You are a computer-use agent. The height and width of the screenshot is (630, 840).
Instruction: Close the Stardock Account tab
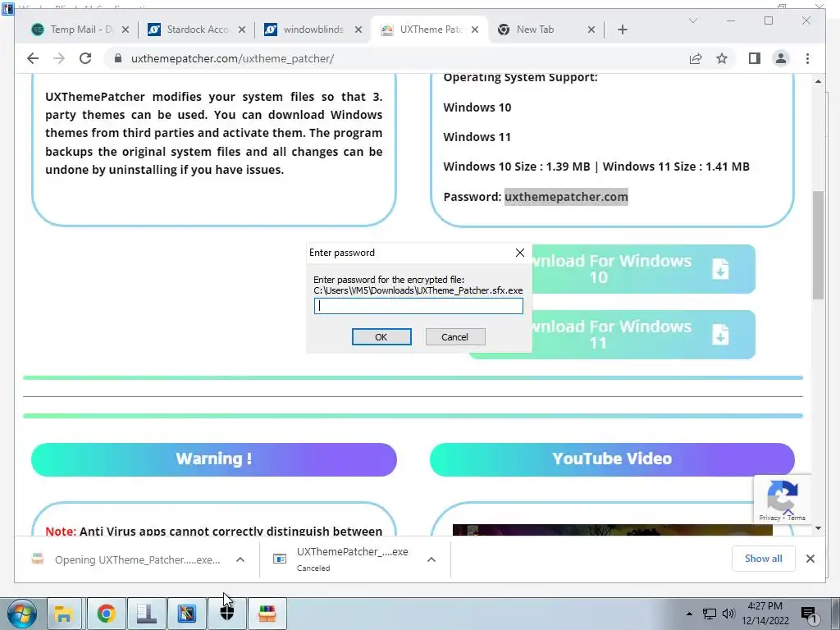pos(242,30)
